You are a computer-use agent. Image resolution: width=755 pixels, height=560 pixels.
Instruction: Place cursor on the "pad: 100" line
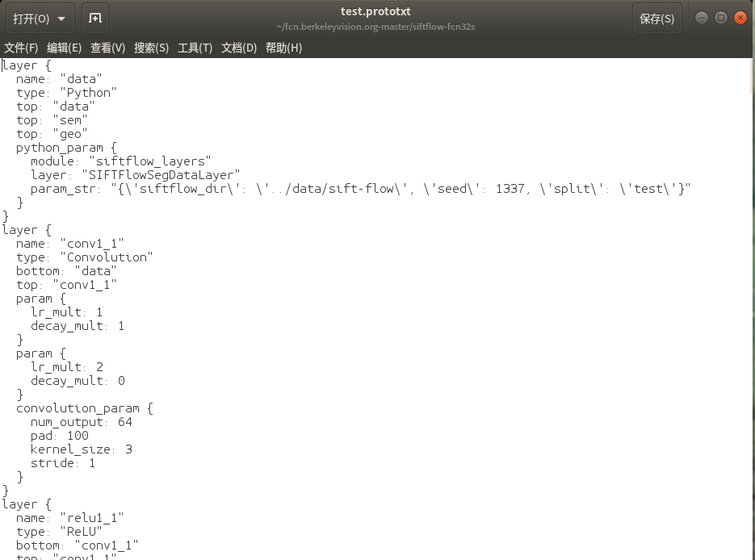(x=60, y=436)
